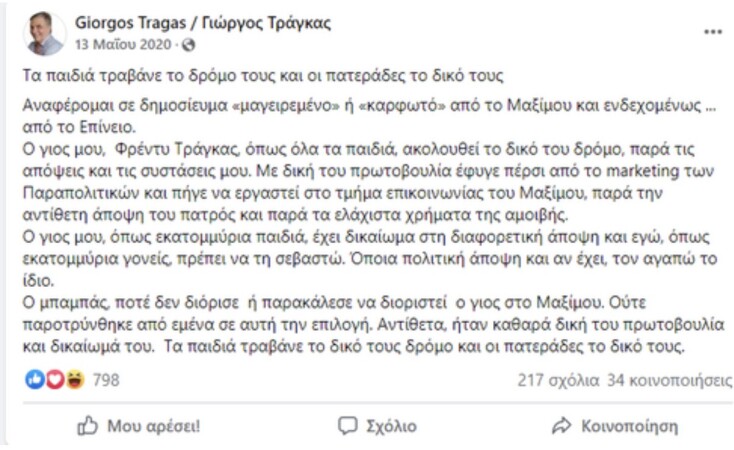734x450 pixels.
Task: Click the share arrow icon beside Κοινοποίηση
Action: pos(562,426)
